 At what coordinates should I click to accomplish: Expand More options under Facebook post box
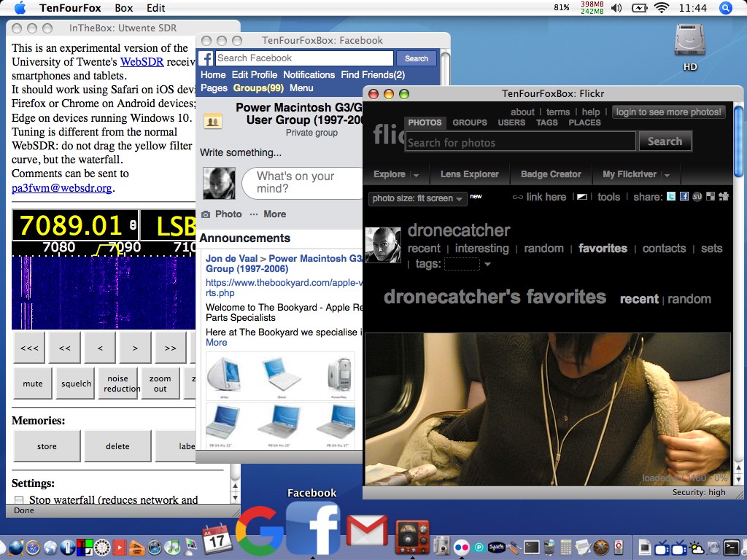click(268, 214)
